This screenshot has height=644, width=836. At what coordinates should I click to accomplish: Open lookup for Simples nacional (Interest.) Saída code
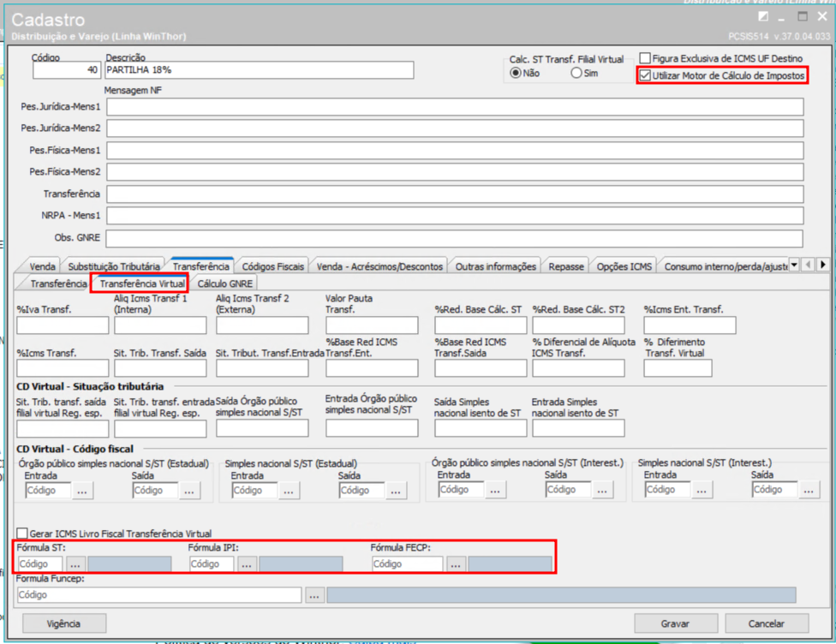(x=809, y=489)
